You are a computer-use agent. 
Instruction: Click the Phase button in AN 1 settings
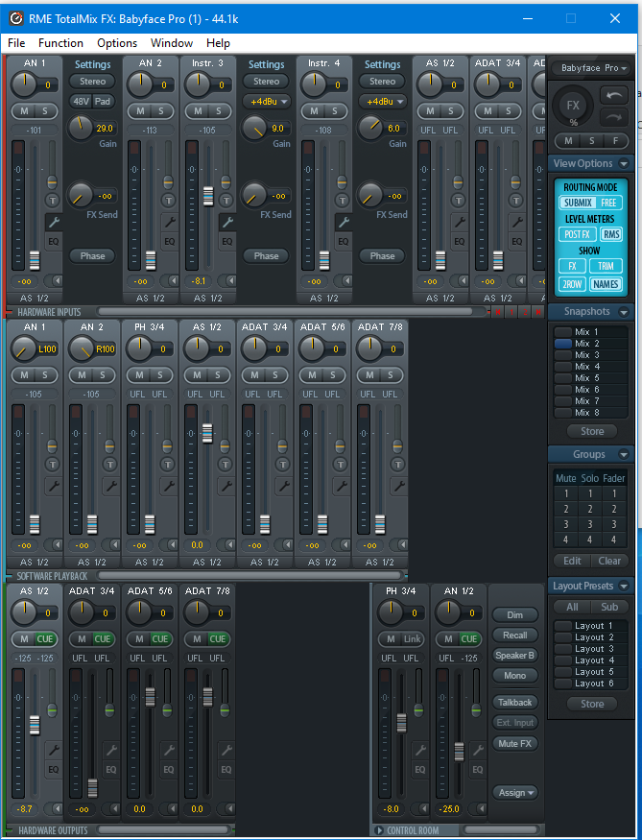point(93,256)
